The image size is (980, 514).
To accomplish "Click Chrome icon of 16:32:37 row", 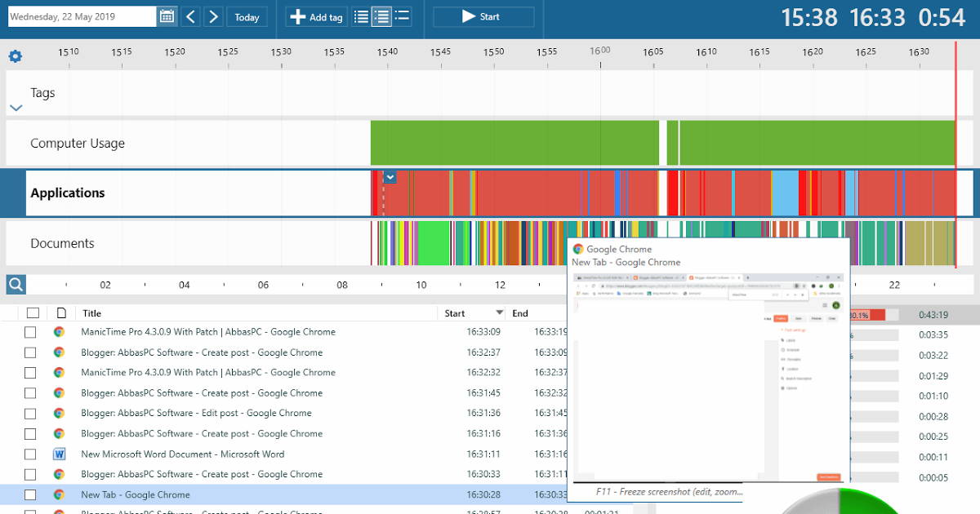I will pyautogui.click(x=59, y=352).
